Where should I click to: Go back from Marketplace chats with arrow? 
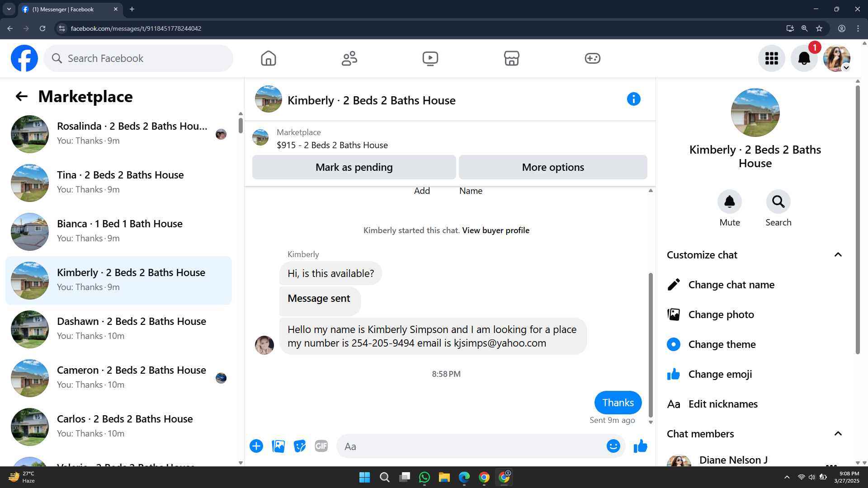[21, 96]
